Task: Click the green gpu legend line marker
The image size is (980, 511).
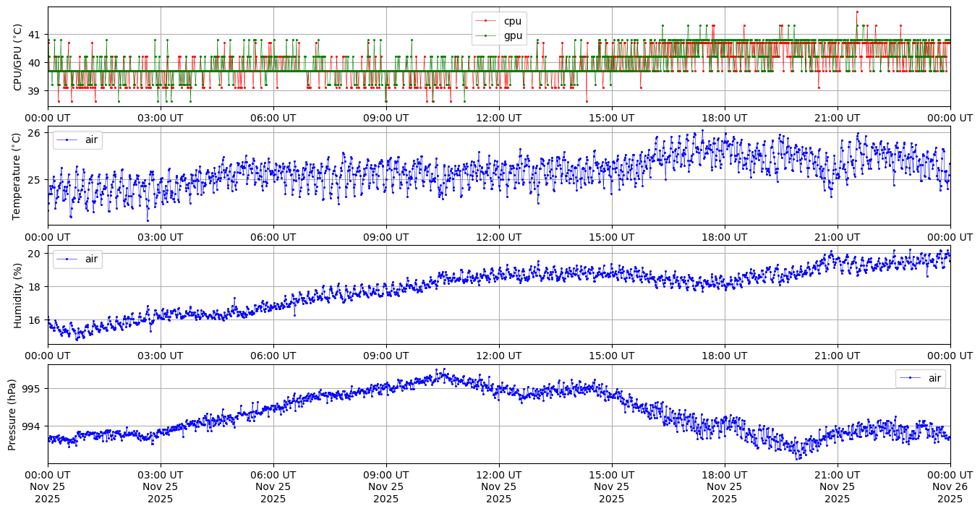Action: coord(486,35)
